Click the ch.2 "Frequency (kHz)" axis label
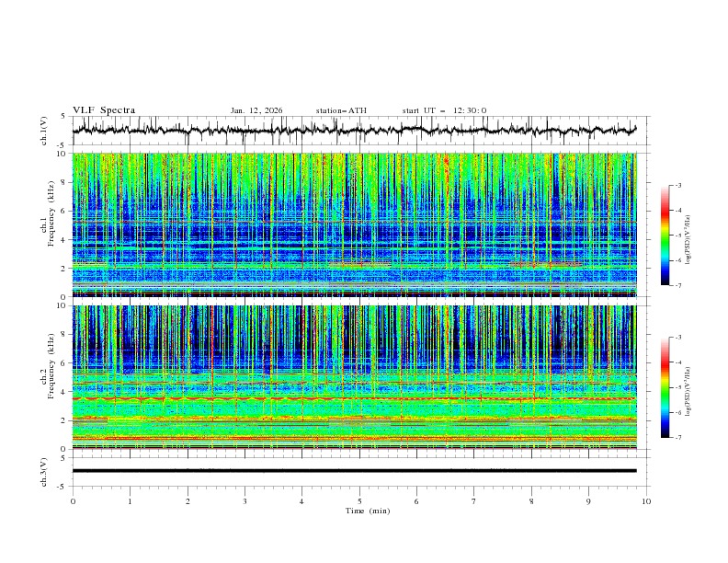Screen dimensions: 728x563 tap(51, 366)
